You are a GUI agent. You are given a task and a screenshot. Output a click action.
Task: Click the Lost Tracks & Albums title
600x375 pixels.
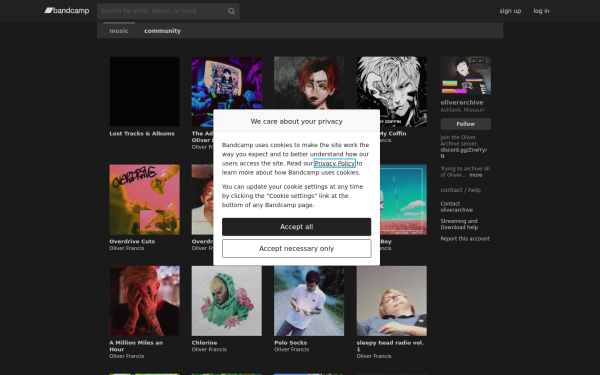pyautogui.click(x=142, y=134)
